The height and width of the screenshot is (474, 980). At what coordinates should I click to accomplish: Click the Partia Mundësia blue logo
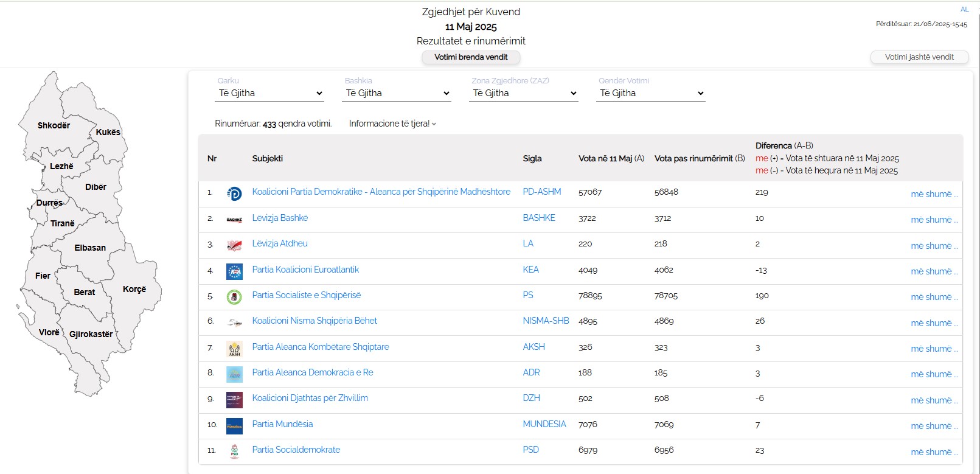tap(234, 426)
